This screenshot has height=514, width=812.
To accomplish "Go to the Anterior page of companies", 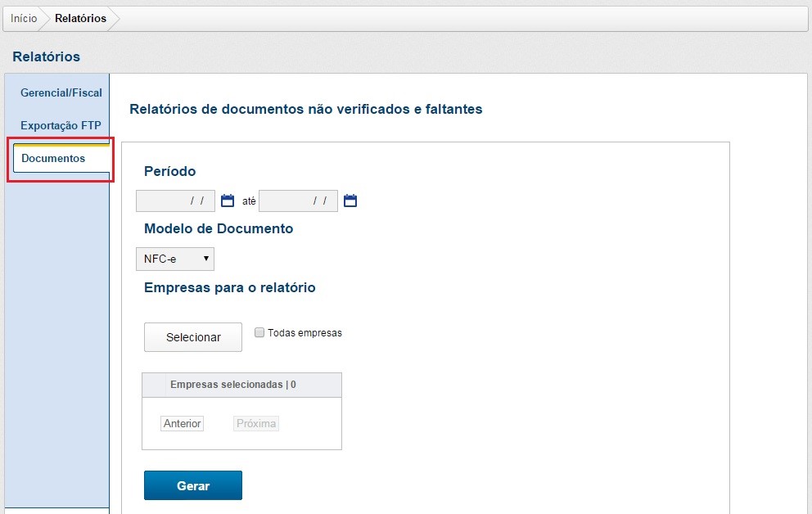I will click(x=183, y=424).
